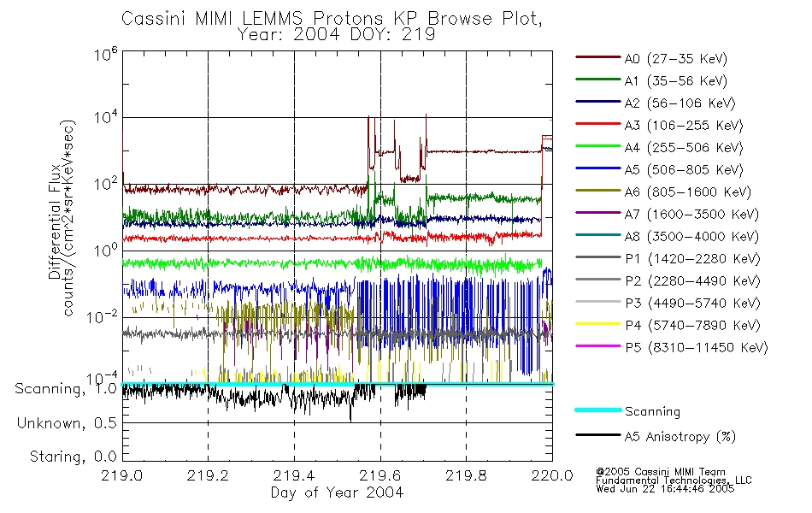Click the P5 (8310-11450 KeV) legend label

[x=697, y=348]
